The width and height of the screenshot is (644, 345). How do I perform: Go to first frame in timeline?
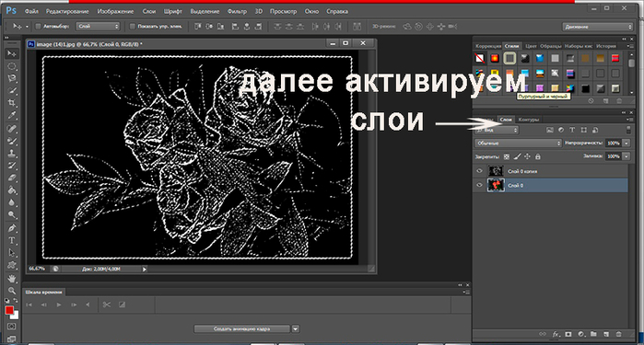coord(29,305)
